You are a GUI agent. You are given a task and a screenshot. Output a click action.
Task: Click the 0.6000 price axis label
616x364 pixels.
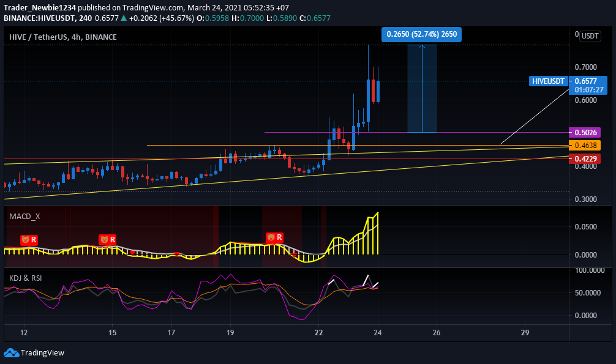pos(586,100)
